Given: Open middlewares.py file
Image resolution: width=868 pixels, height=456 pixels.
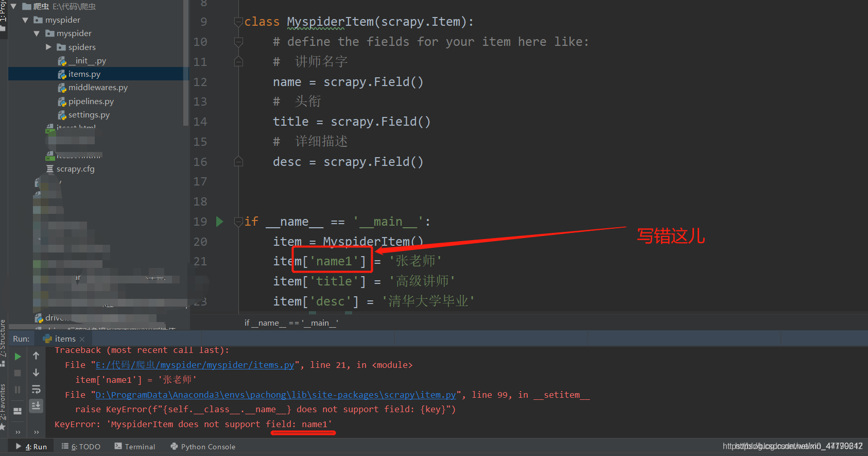Looking at the screenshot, I should pos(98,88).
